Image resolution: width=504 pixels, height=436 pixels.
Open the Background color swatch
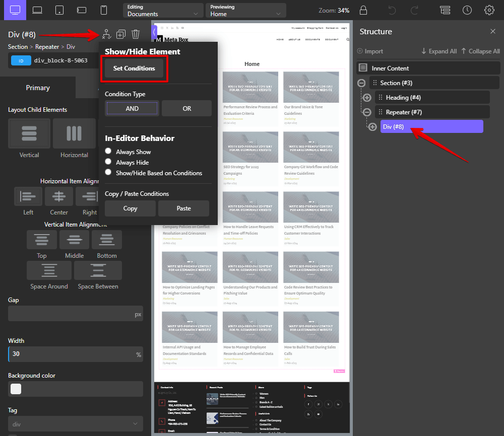point(15,388)
